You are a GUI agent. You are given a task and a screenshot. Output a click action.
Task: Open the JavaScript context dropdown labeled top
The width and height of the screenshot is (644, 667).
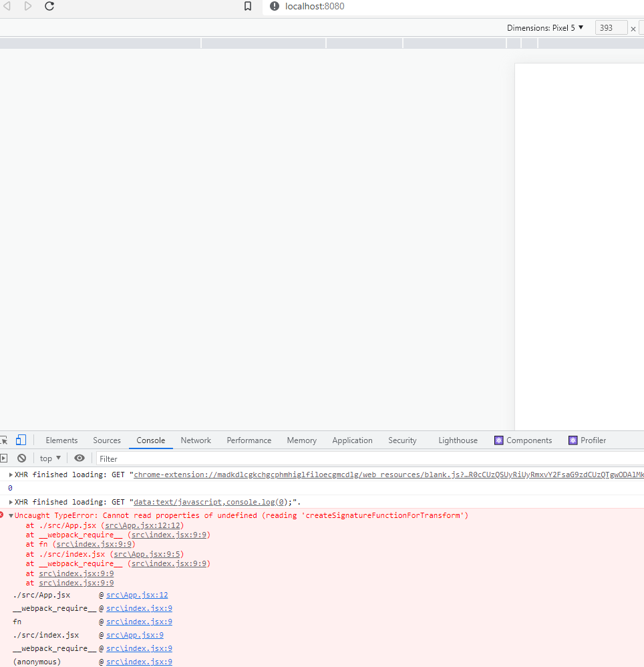(49, 458)
